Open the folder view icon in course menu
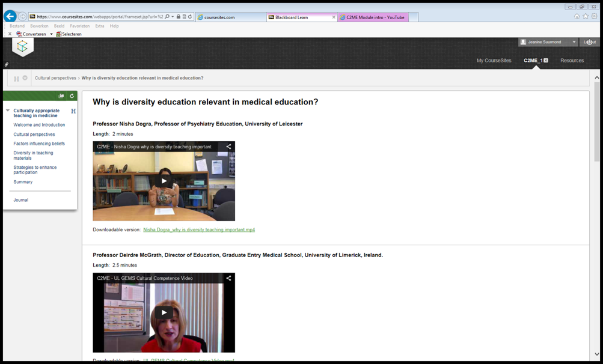This screenshot has height=364, width=603. (x=61, y=96)
